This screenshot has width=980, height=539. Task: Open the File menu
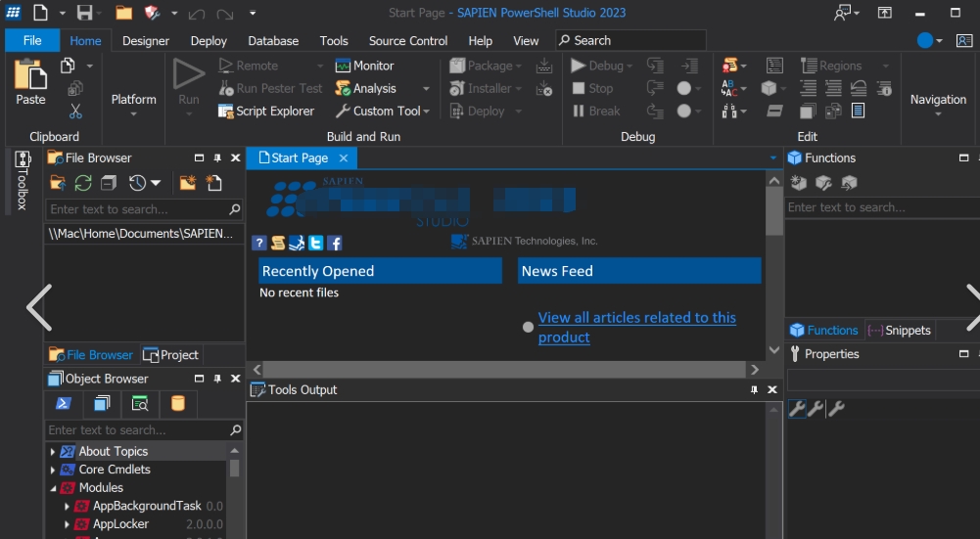pos(32,41)
